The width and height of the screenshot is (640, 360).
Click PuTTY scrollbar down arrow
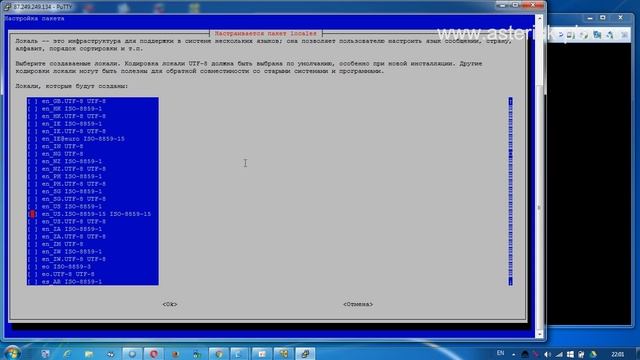point(540,334)
